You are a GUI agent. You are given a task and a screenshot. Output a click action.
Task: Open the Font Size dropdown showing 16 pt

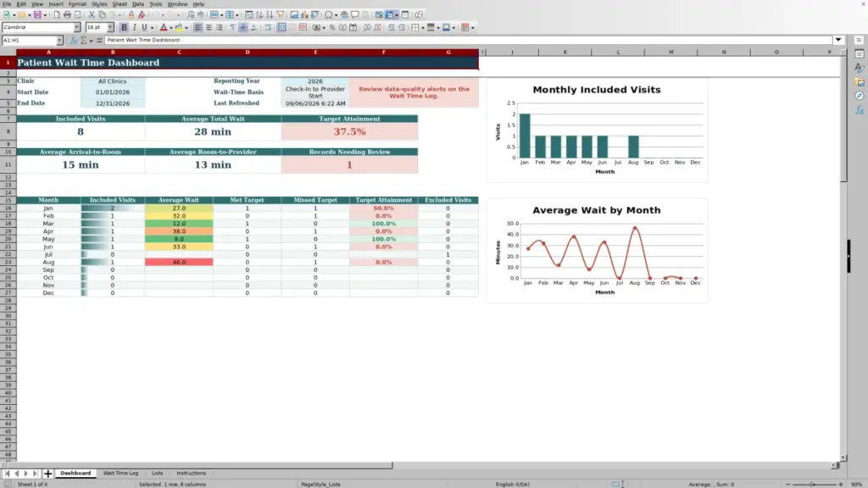click(x=110, y=27)
